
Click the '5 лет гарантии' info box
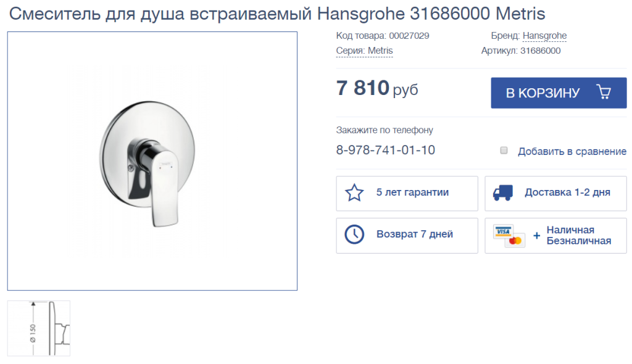pos(407,194)
